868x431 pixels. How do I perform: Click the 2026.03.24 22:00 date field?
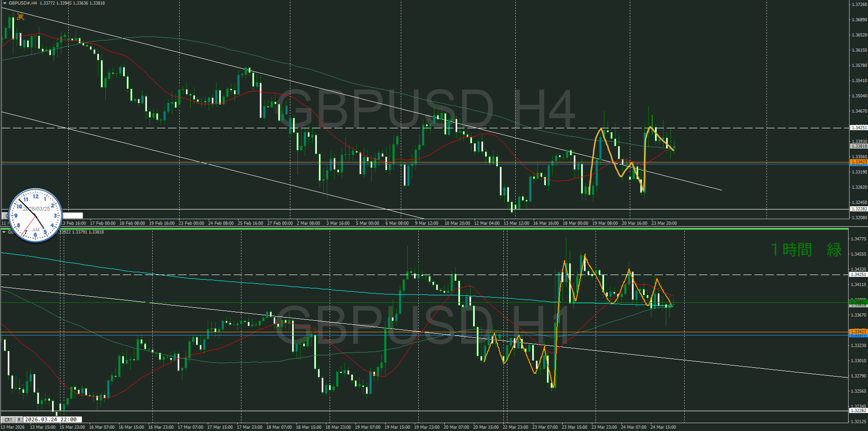(52, 419)
